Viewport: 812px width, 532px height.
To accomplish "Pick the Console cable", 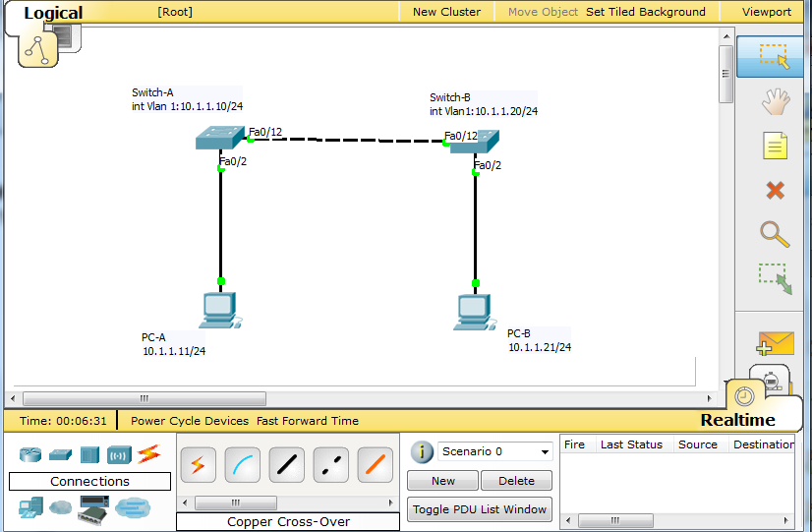I will tap(243, 465).
